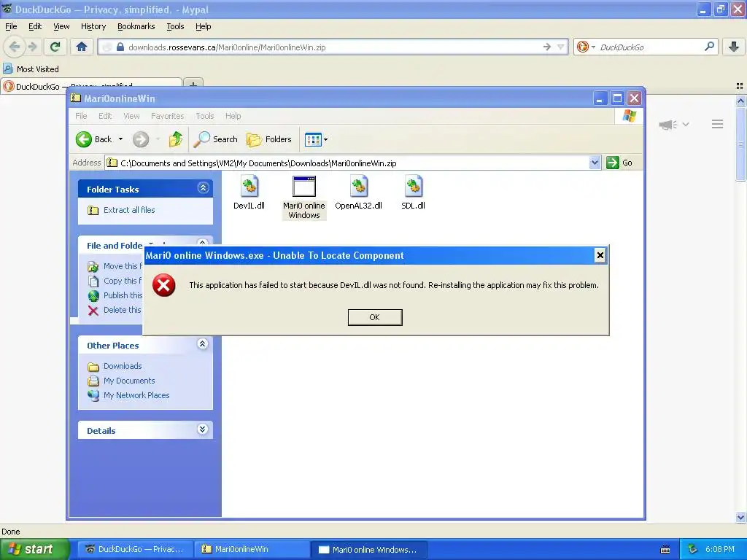Select the SDL.dll file icon
This screenshot has width=747, height=560.
click(414, 186)
